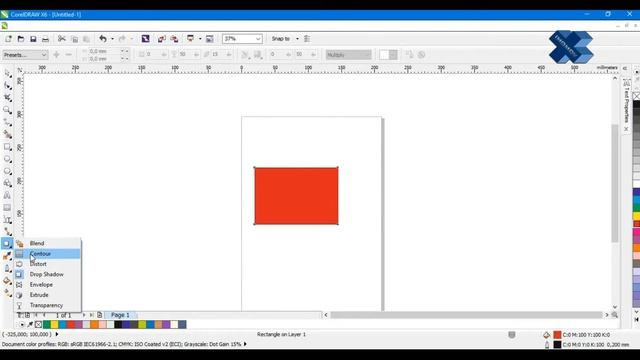The width and height of the screenshot is (640, 360).
Task: Select the Shape tool in the toolbox
Action: point(7,86)
